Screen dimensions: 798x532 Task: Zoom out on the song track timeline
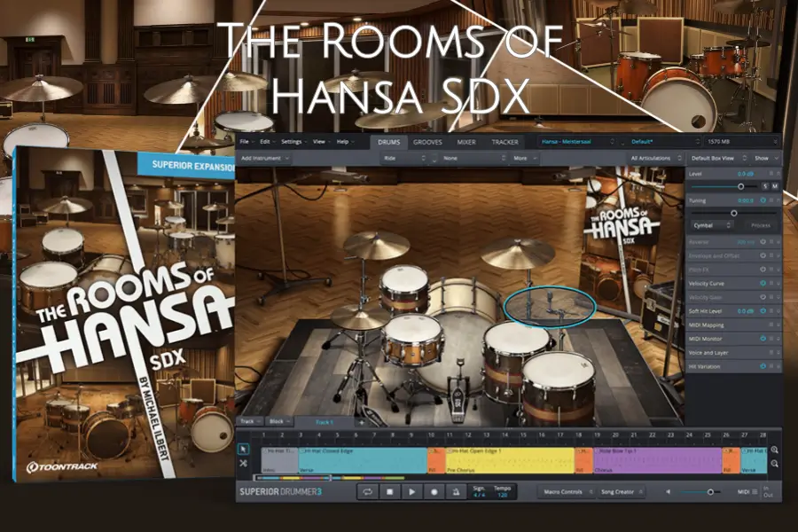tap(774, 464)
